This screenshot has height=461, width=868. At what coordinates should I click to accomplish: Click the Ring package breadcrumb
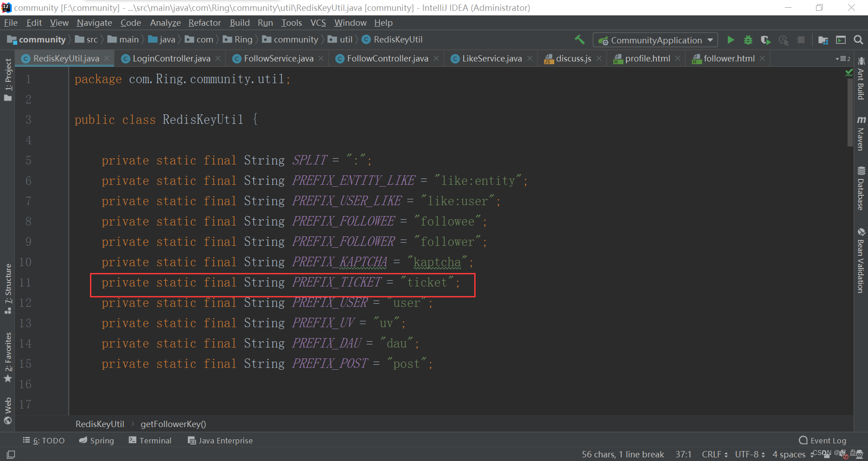238,40
